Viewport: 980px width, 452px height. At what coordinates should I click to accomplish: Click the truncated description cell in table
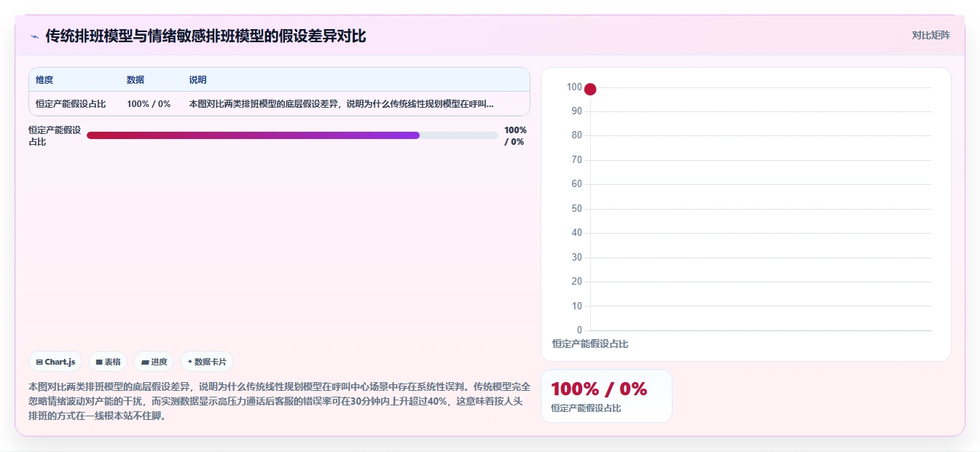coord(341,104)
